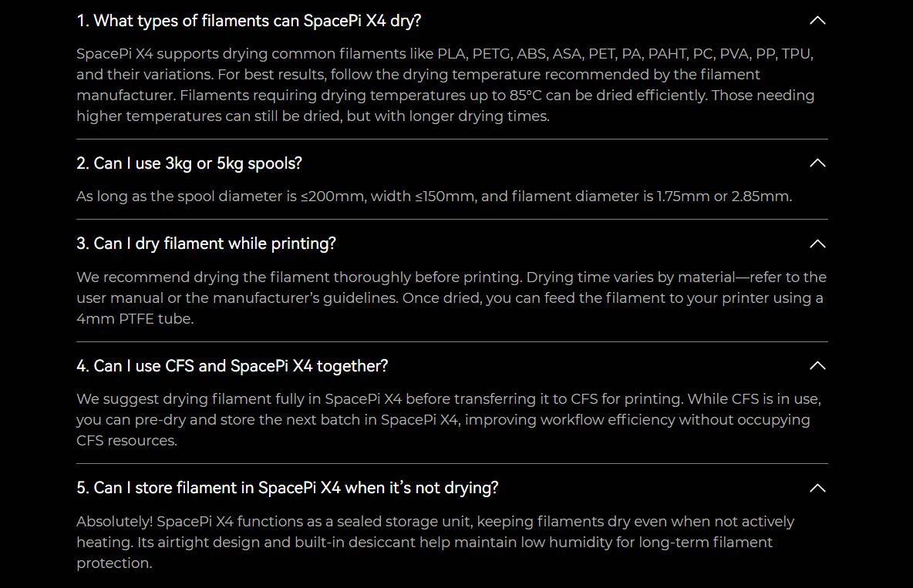913x588 pixels.
Task: Collapse the CFS and SpacePi X4 chevron
Action: [x=817, y=365]
